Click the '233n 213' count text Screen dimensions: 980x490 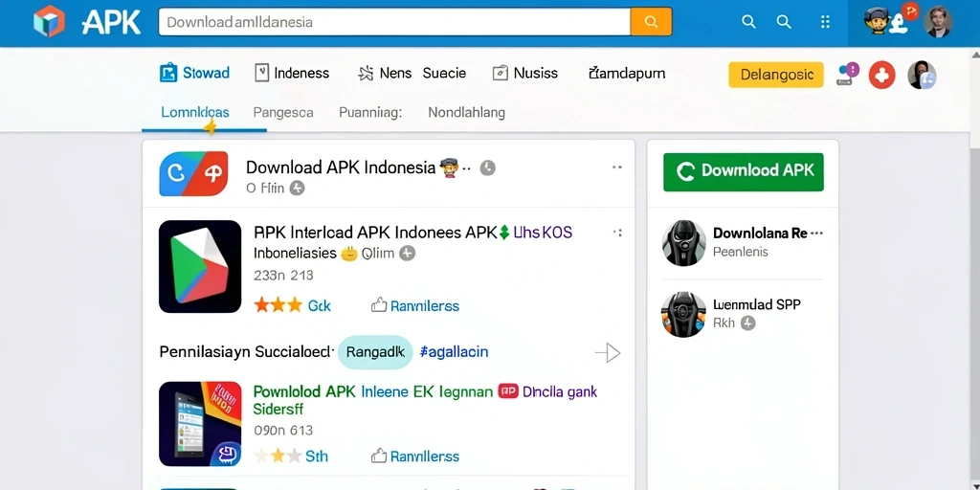pyautogui.click(x=283, y=275)
